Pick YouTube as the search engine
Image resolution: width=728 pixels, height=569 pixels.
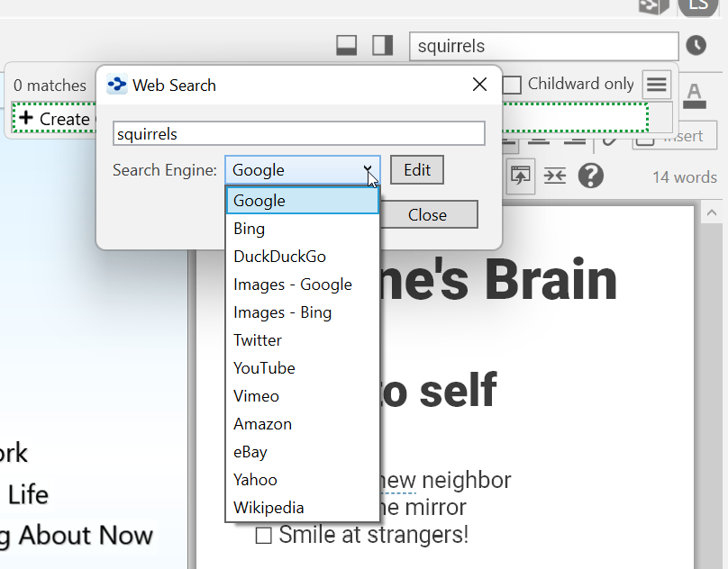(x=264, y=368)
